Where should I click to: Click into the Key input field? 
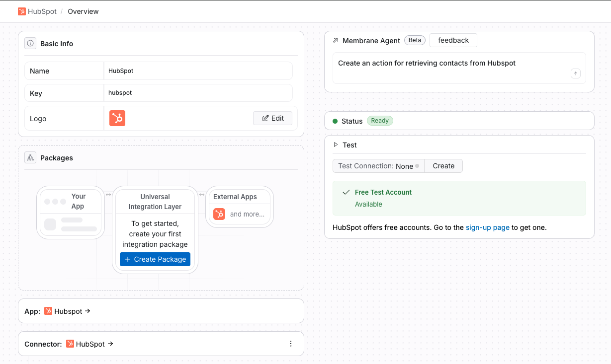tap(198, 93)
